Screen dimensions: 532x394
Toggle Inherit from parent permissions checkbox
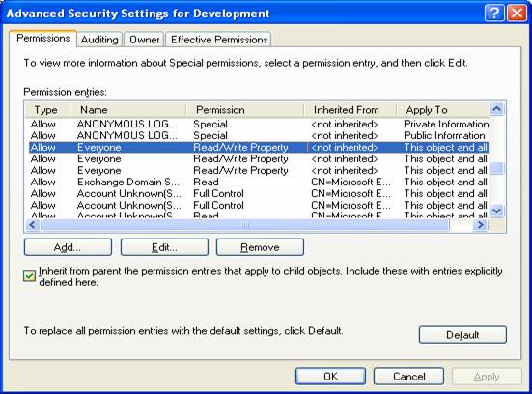click(x=30, y=276)
